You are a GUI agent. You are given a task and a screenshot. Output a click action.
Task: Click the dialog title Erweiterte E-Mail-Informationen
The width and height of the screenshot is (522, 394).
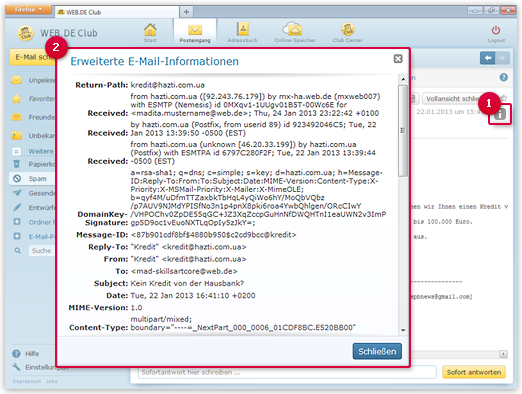(x=154, y=61)
